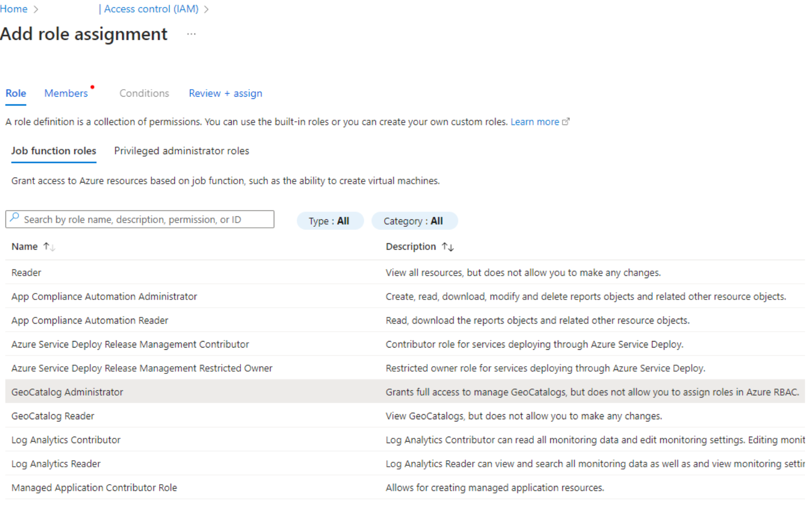Open the Review + assign tab
The height and width of the screenshot is (505, 812).
coord(226,93)
